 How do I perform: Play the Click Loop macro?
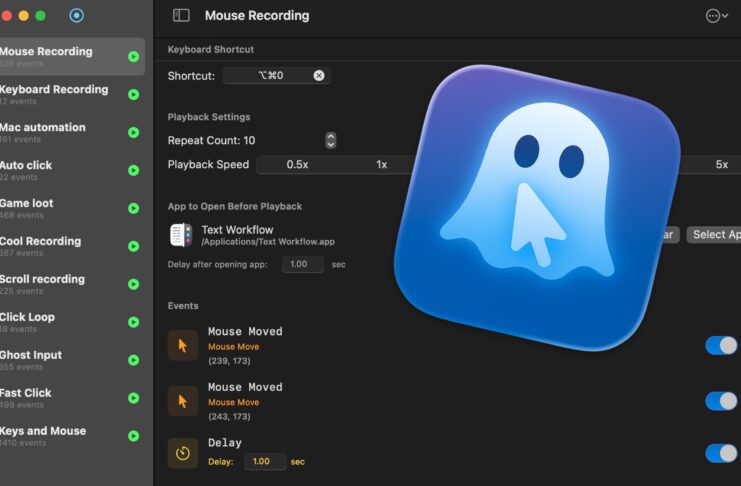134,322
